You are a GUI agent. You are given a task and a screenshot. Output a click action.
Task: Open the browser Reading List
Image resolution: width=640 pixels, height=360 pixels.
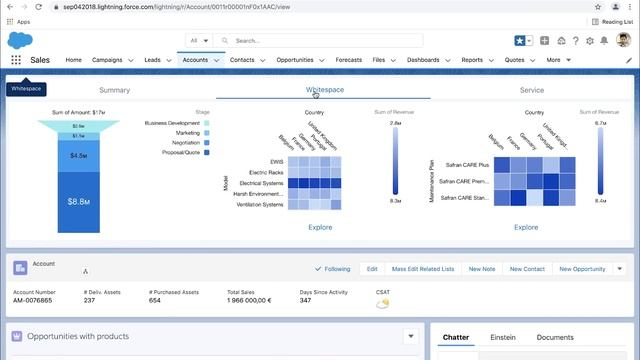[x=613, y=22]
